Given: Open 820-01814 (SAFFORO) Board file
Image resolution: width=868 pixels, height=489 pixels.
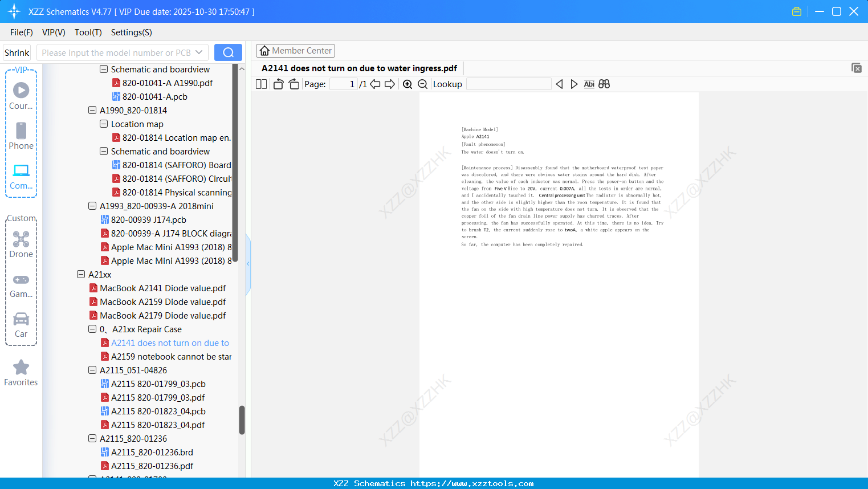Looking at the screenshot, I should tap(172, 165).
